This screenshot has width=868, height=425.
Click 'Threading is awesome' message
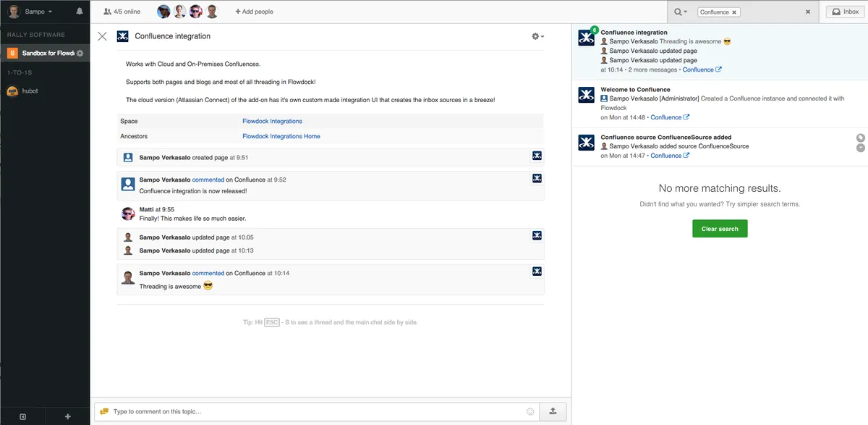(x=171, y=286)
